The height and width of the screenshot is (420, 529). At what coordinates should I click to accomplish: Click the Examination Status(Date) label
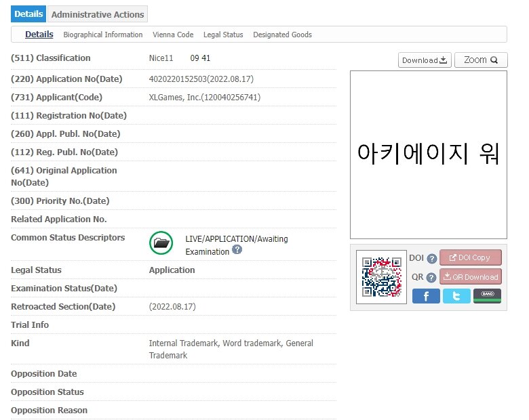[x=64, y=289]
